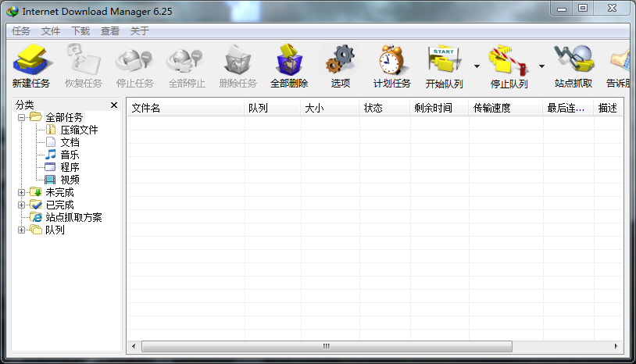Click the 停止队列 toolbar icon
The image size is (636, 364).
509,59
